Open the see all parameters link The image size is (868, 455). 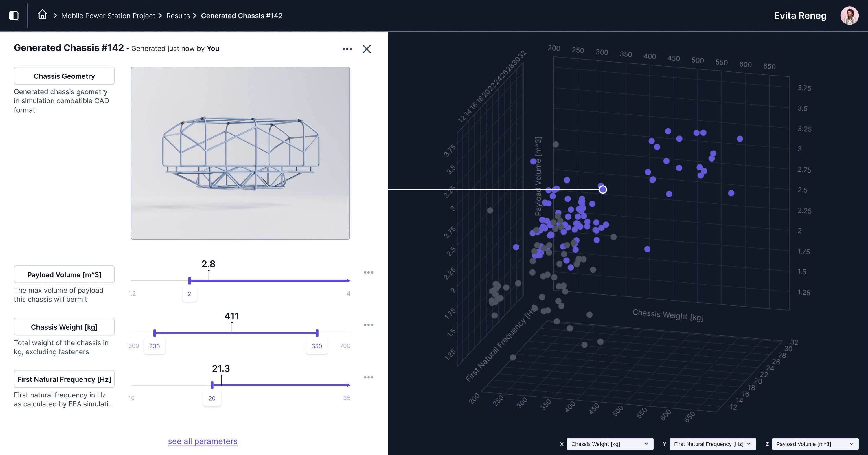point(203,441)
